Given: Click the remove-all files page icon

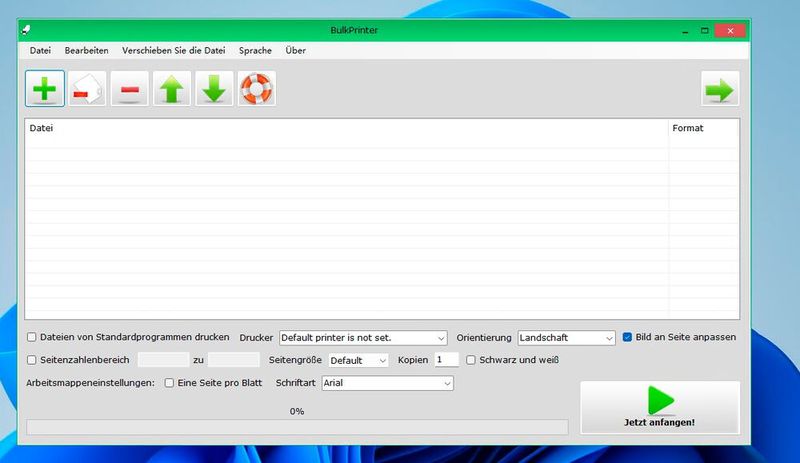Looking at the screenshot, I should click(x=87, y=88).
